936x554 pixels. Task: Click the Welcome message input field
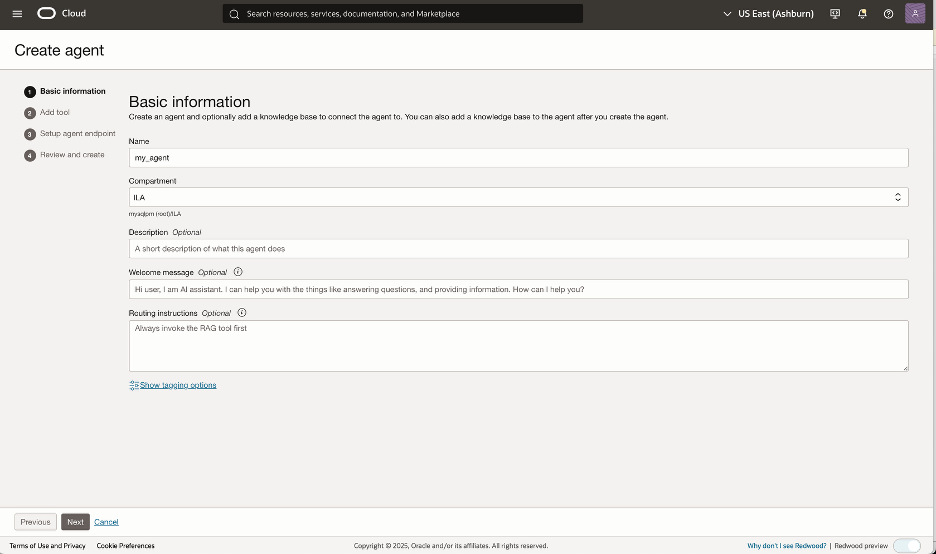(518, 289)
